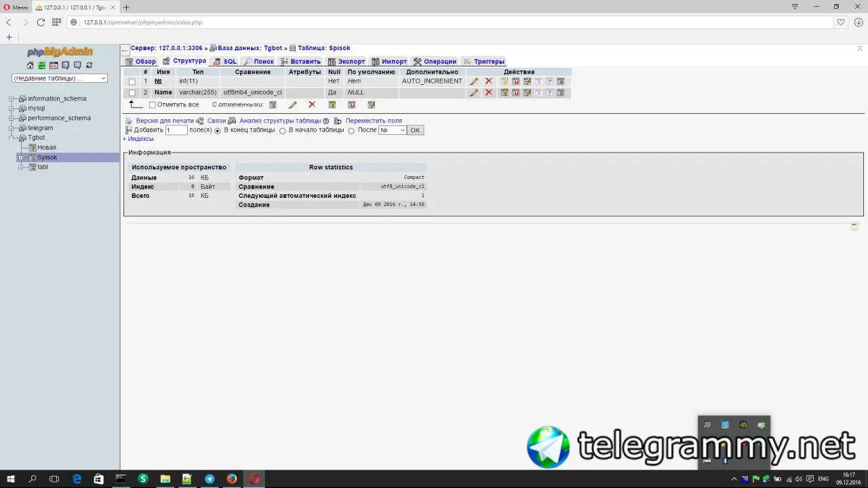Open the 'После' column dropdown
The image size is (868, 488).
pyautogui.click(x=392, y=130)
